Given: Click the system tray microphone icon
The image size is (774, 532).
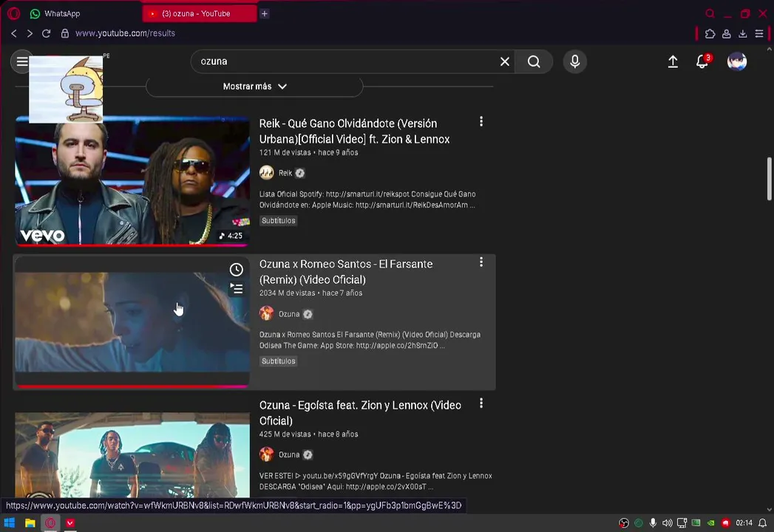Looking at the screenshot, I should pos(653,523).
